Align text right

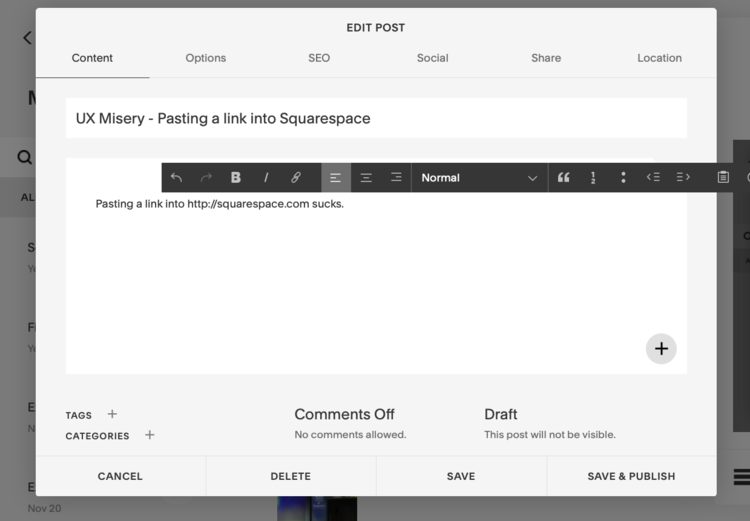pyautogui.click(x=396, y=177)
